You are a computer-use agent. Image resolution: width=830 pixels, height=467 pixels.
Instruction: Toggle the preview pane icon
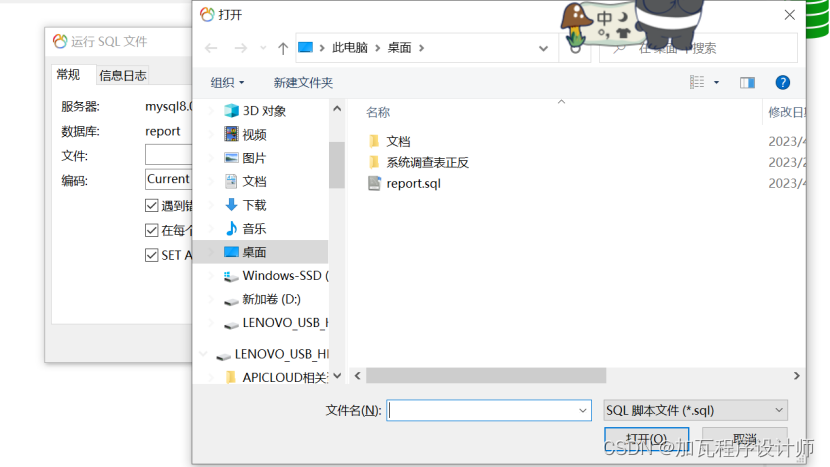click(747, 83)
